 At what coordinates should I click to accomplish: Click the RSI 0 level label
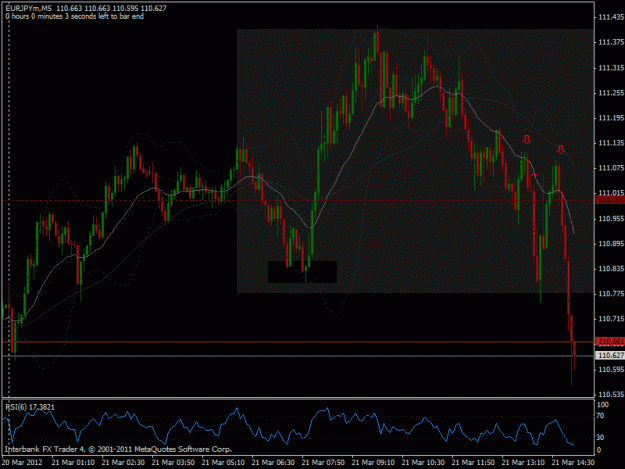(599, 450)
